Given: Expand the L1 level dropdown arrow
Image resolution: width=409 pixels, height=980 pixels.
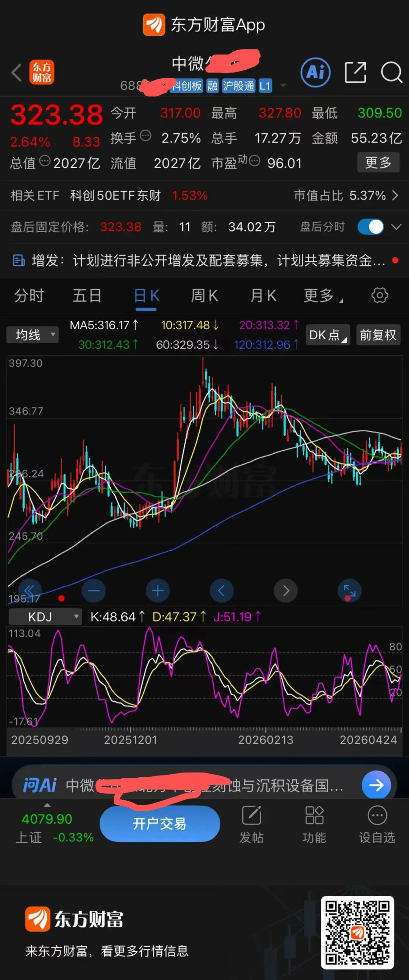Looking at the screenshot, I should 283,86.
